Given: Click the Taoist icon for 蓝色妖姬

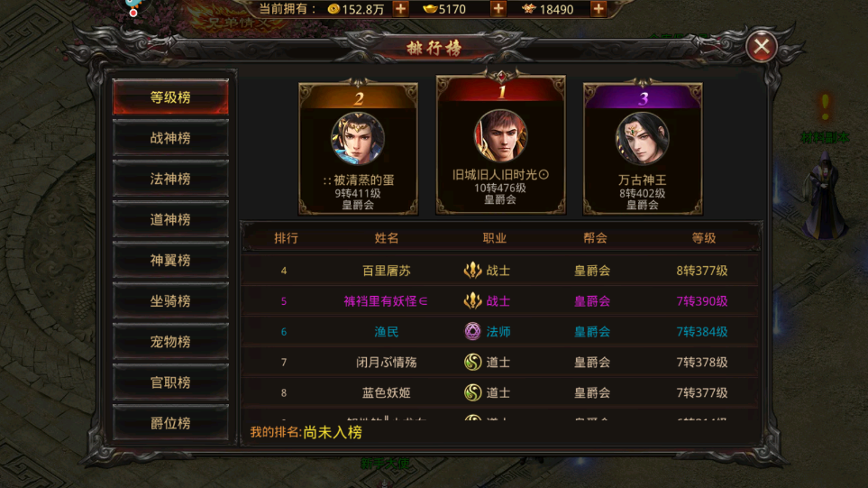Looking at the screenshot, I should pos(472,392).
